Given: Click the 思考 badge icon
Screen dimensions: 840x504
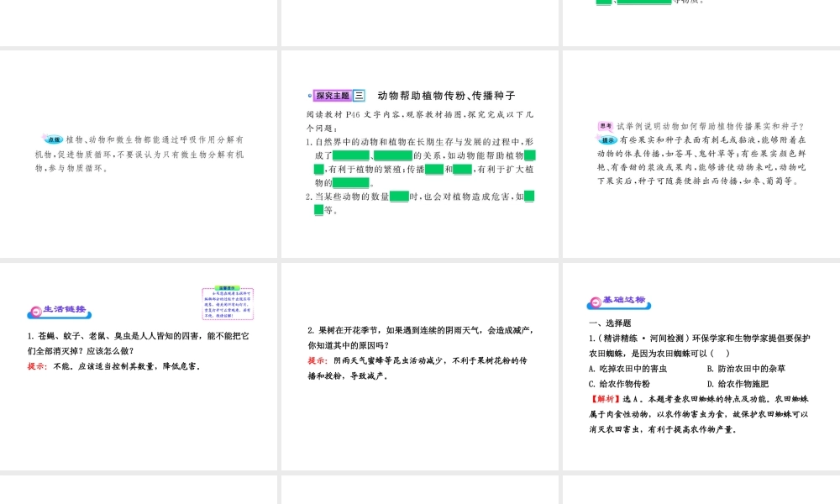Looking at the screenshot, I should tap(606, 126).
